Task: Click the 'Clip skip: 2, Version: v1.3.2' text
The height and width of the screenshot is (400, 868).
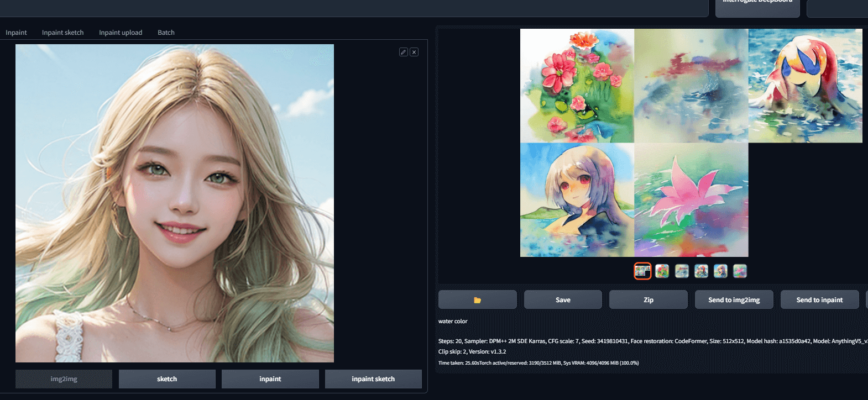Action: 472,351
